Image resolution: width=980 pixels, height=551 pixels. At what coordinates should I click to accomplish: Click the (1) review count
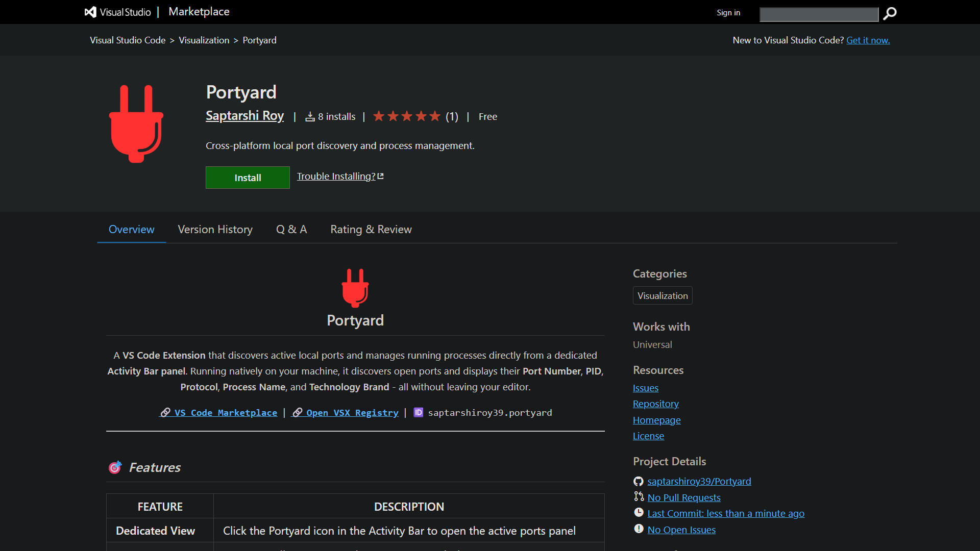tap(452, 117)
